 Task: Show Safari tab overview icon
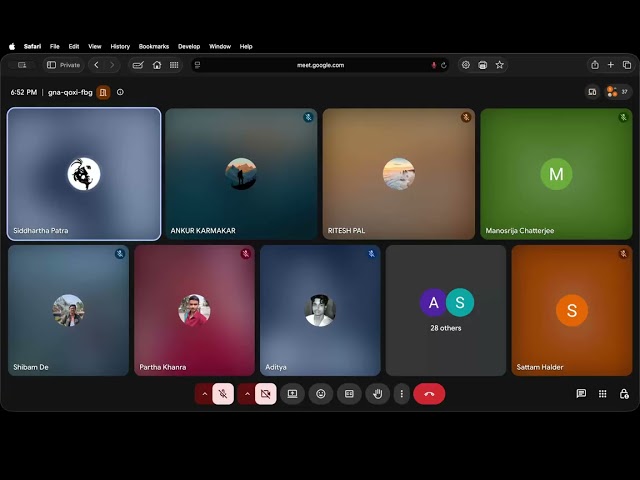tap(627, 65)
